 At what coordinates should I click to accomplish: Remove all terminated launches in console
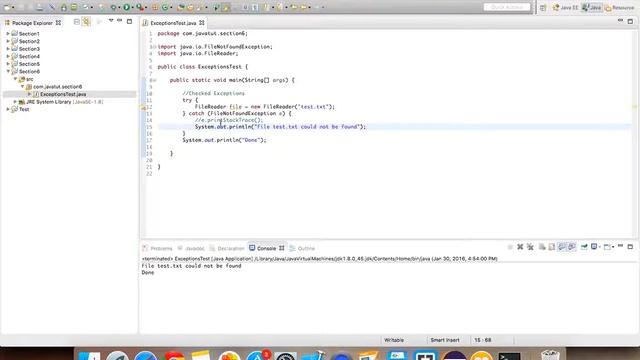[x=530, y=247]
